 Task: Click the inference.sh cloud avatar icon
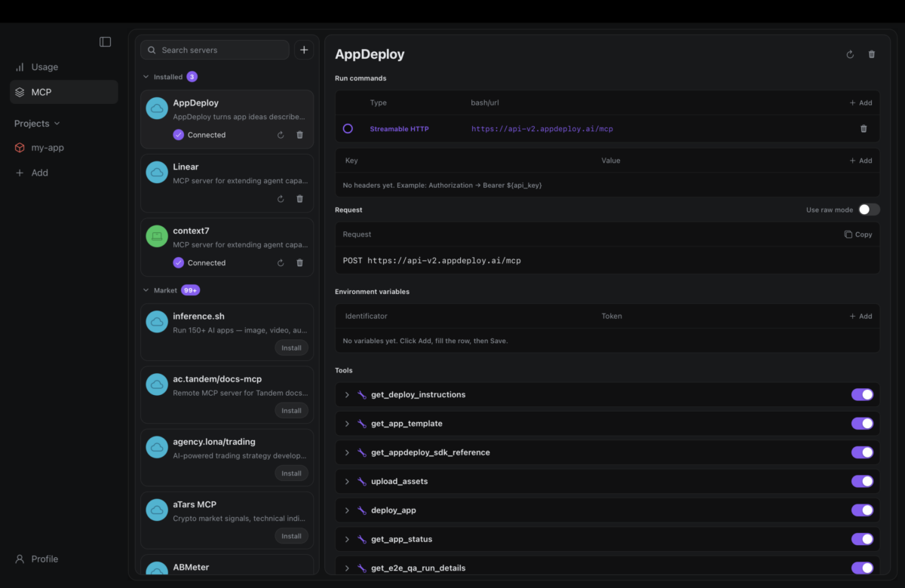coord(157,322)
